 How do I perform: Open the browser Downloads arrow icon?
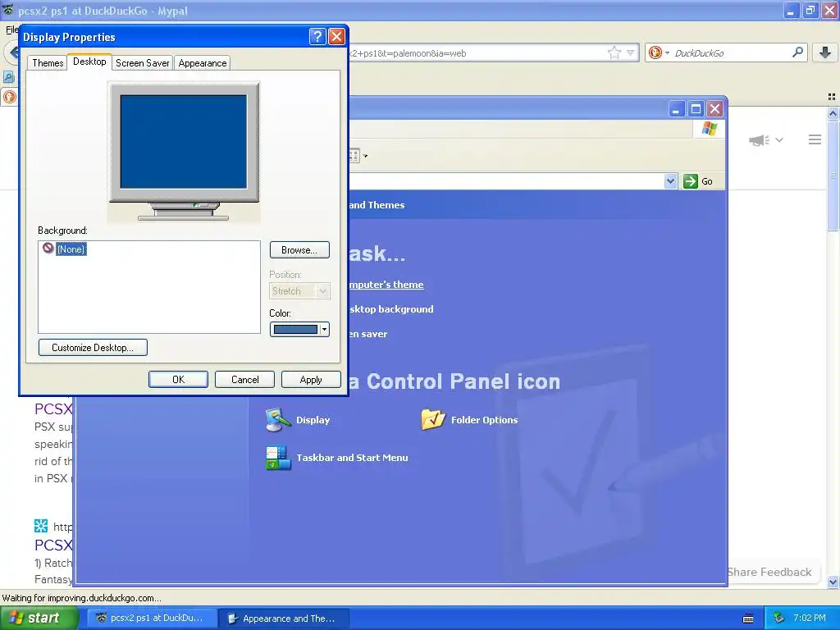(x=825, y=52)
